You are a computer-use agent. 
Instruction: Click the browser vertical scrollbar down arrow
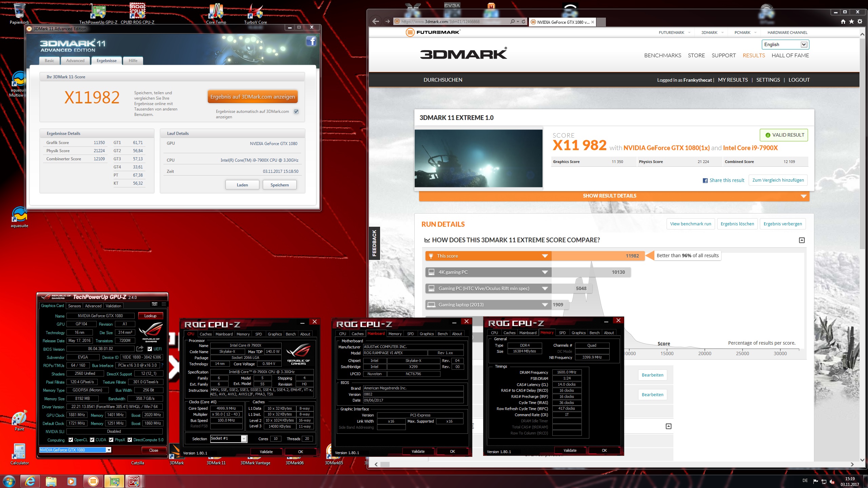863,460
